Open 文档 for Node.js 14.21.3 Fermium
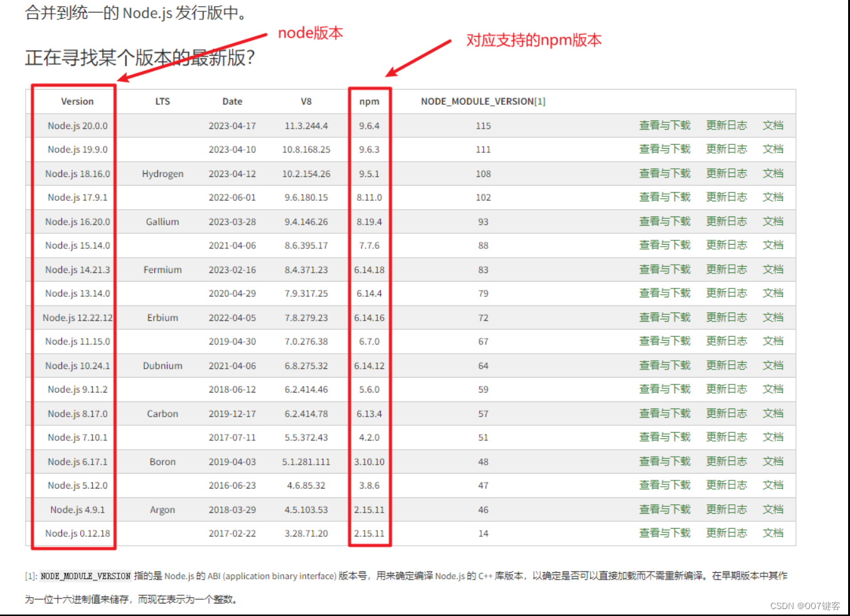This screenshot has width=850, height=616. tap(773, 269)
